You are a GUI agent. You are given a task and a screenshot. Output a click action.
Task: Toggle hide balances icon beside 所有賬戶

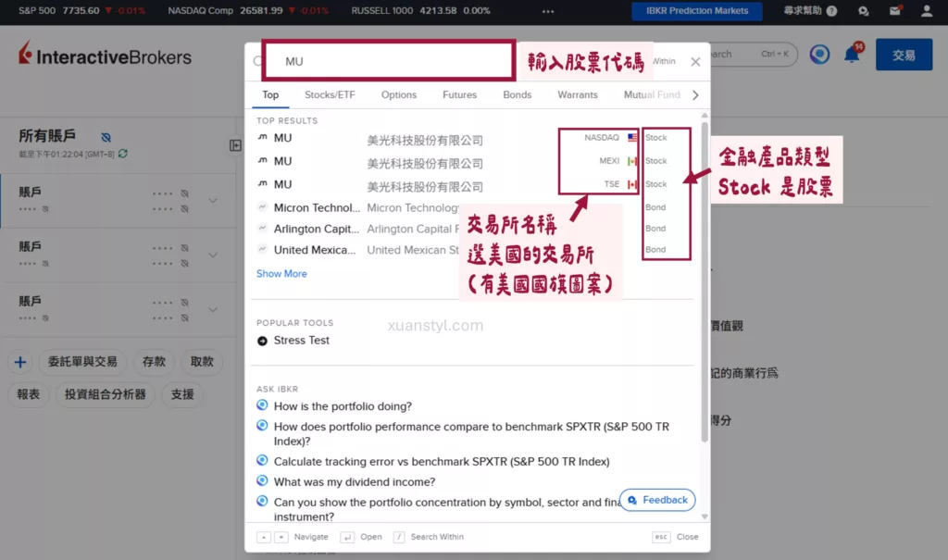(106, 137)
